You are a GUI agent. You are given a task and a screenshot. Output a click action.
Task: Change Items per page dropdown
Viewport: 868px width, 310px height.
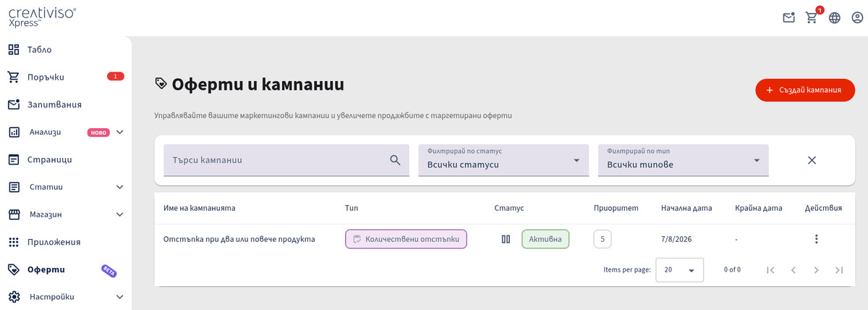(x=679, y=269)
